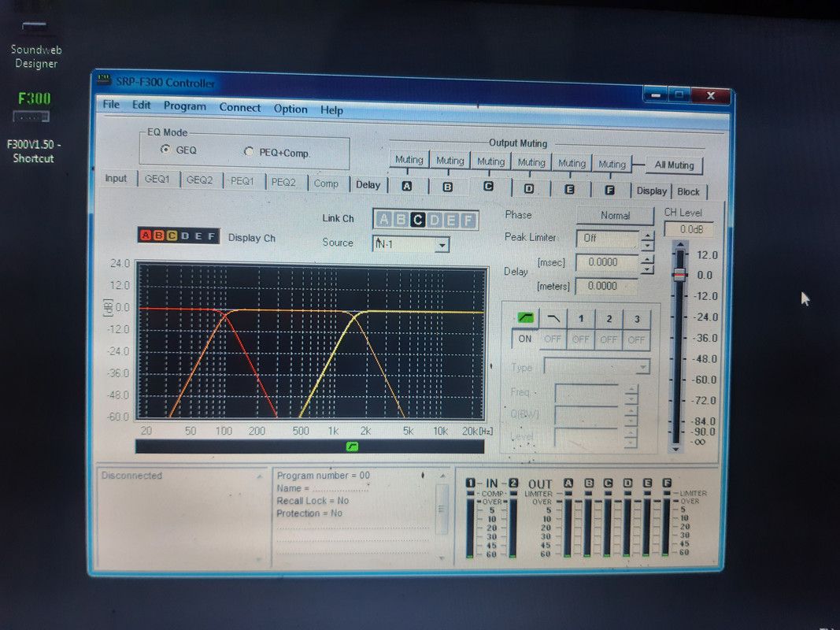Screen dimensions: 840x630
Task: Select filter band 2
Action: (609, 319)
